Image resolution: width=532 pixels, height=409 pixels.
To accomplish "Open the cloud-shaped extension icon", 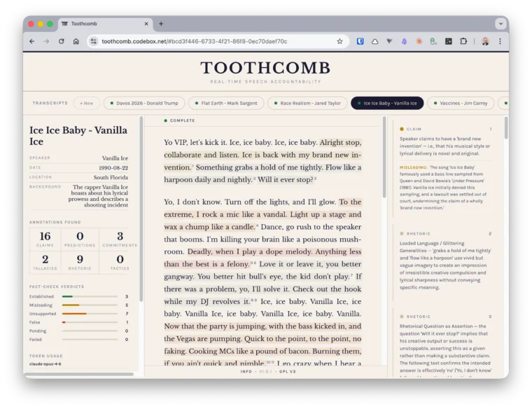I will (x=375, y=41).
